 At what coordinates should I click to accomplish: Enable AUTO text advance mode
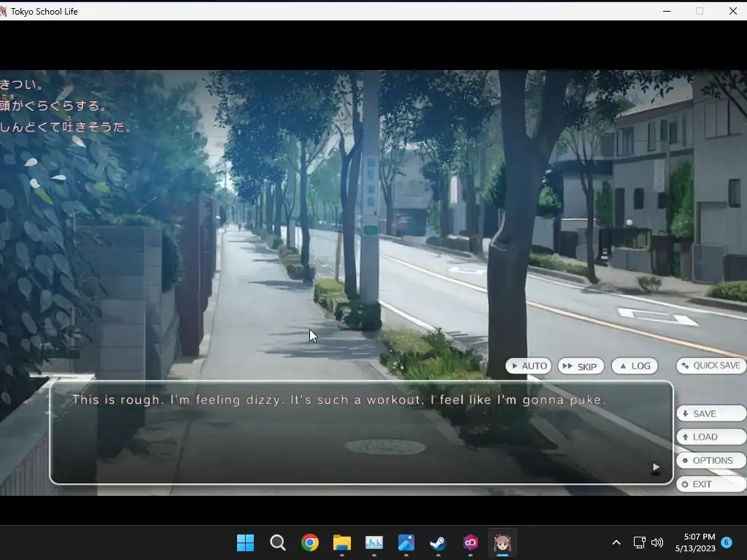(x=528, y=366)
